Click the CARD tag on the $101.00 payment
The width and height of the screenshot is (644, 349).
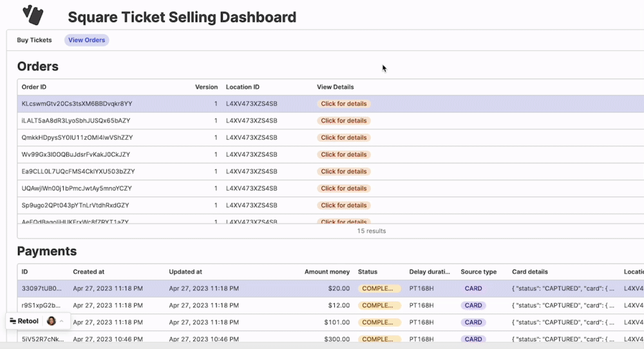(x=473, y=322)
